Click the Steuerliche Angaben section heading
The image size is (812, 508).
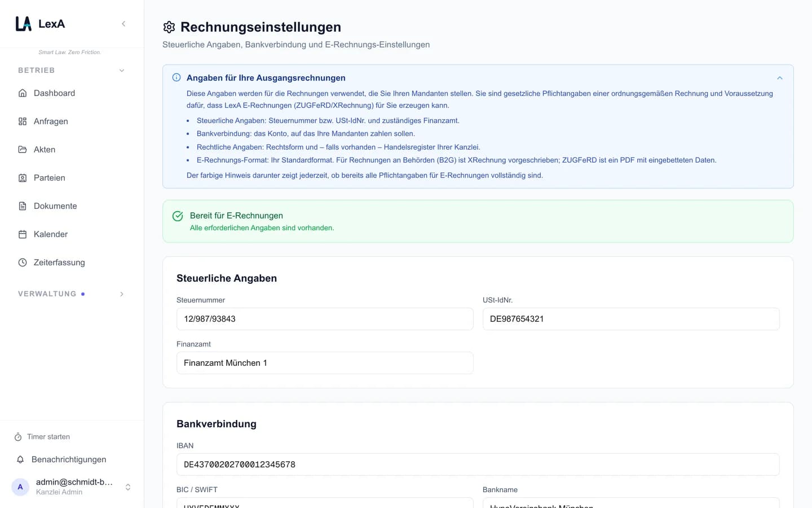click(227, 278)
